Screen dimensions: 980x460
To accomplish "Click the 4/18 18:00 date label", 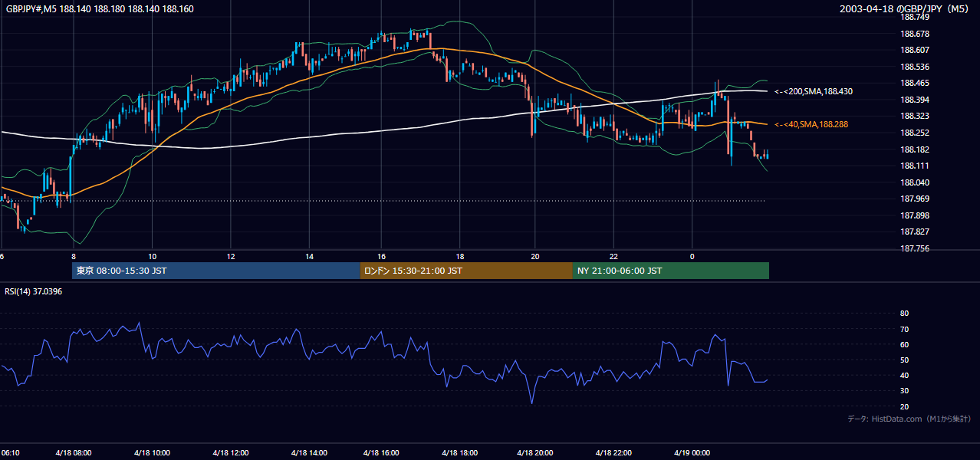I will (x=459, y=452).
